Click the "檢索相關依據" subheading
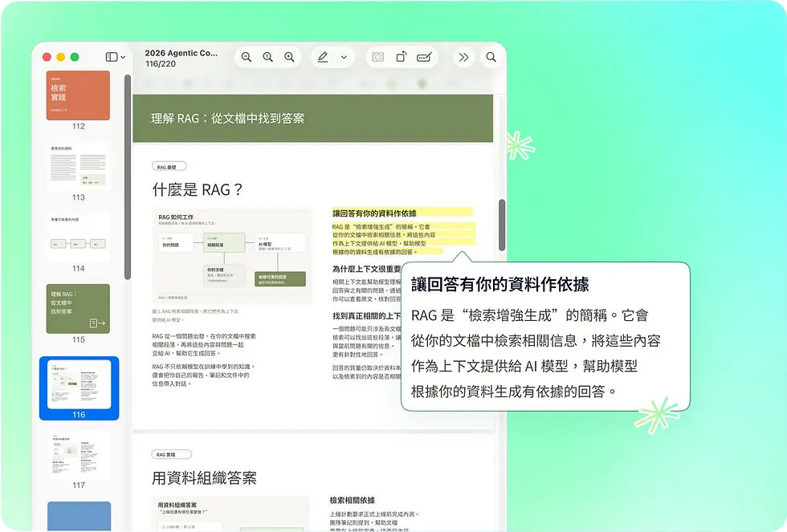The width and height of the screenshot is (787, 532). click(352, 500)
